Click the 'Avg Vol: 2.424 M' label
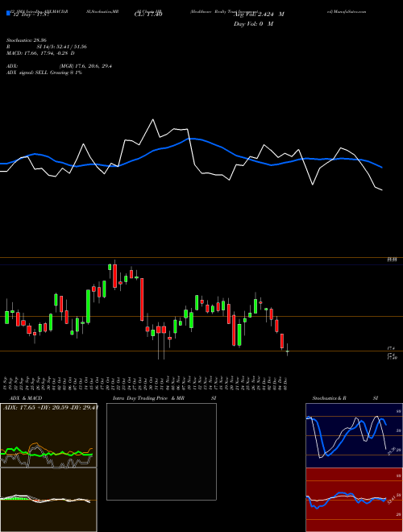Image resolution: width=403 pixels, height=532 pixels. point(259,15)
